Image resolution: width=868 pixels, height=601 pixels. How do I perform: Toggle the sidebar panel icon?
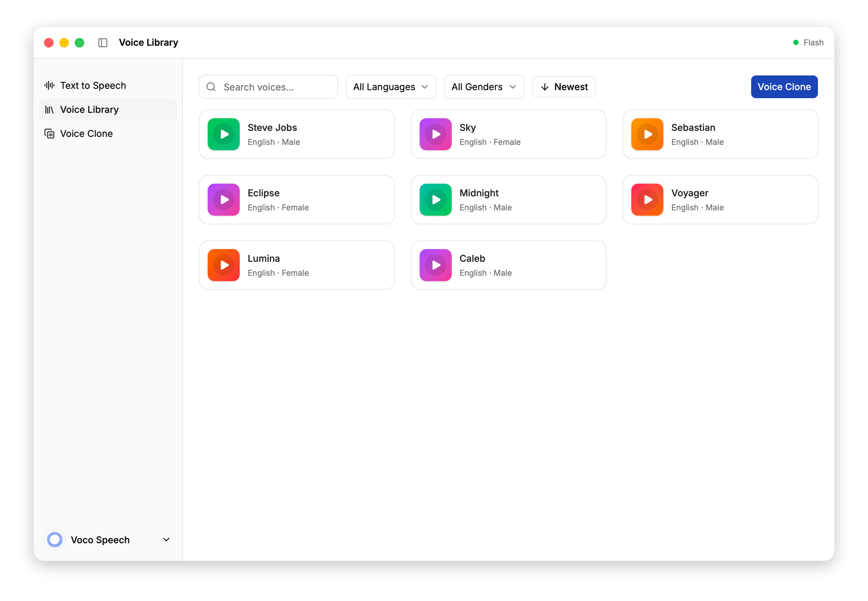pyautogui.click(x=103, y=42)
